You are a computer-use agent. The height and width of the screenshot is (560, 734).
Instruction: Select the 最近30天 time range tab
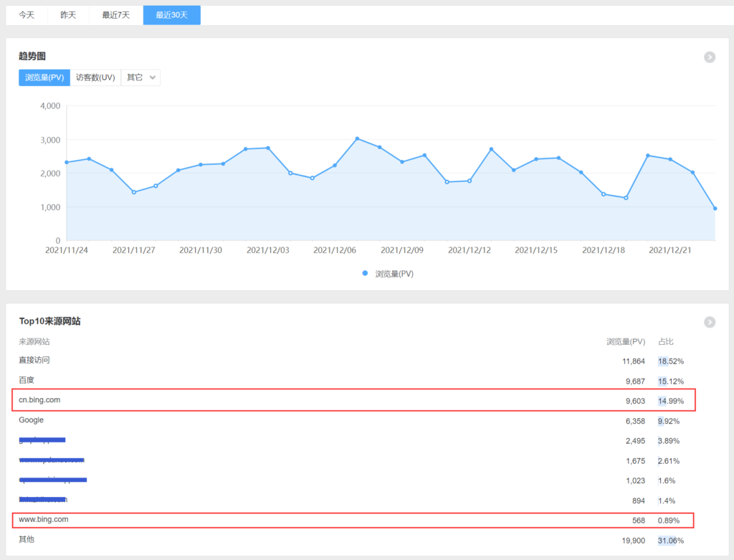(172, 15)
